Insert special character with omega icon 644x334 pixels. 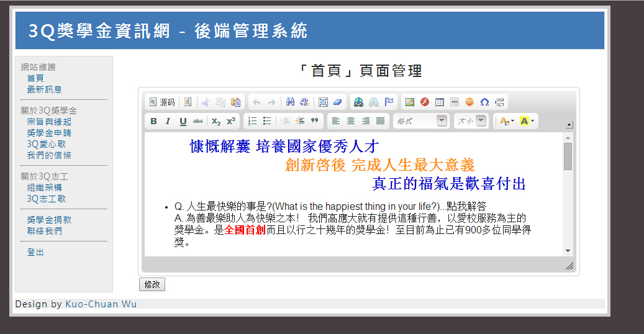click(484, 102)
